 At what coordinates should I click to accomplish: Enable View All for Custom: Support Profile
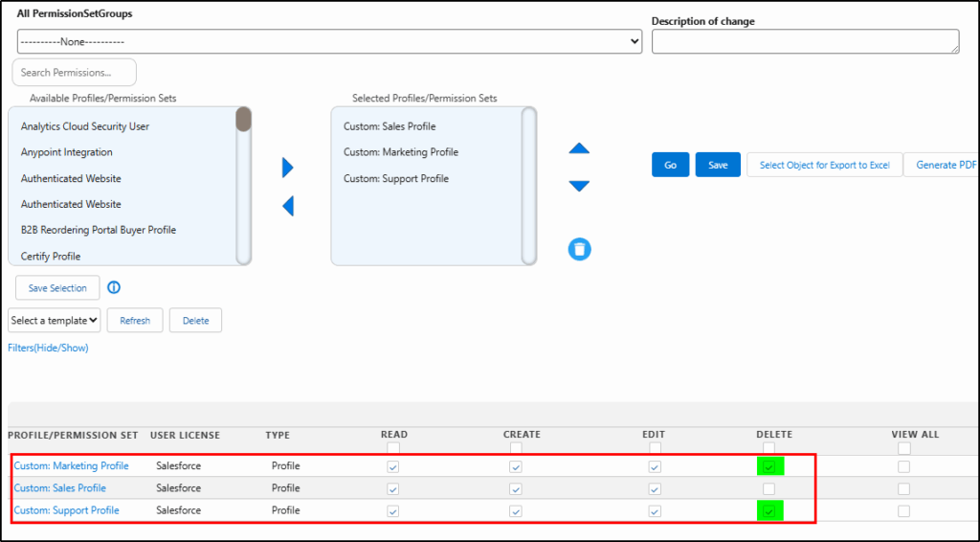pyautogui.click(x=903, y=510)
